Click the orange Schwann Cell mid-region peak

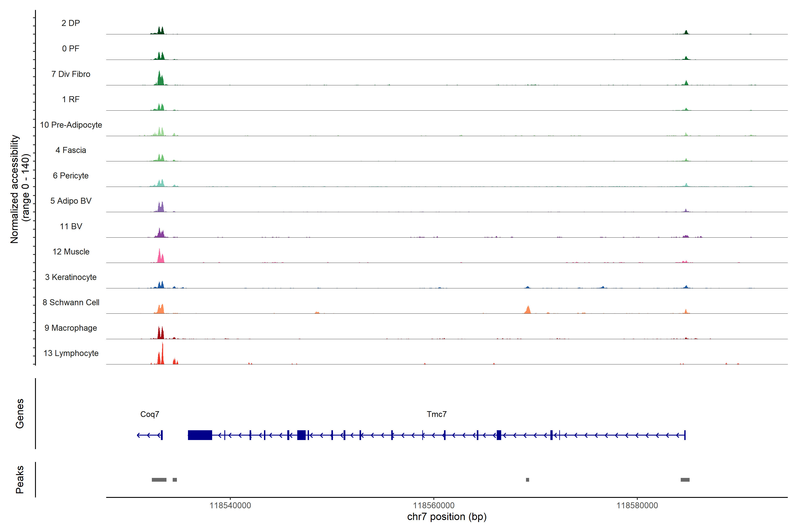tap(528, 310)
